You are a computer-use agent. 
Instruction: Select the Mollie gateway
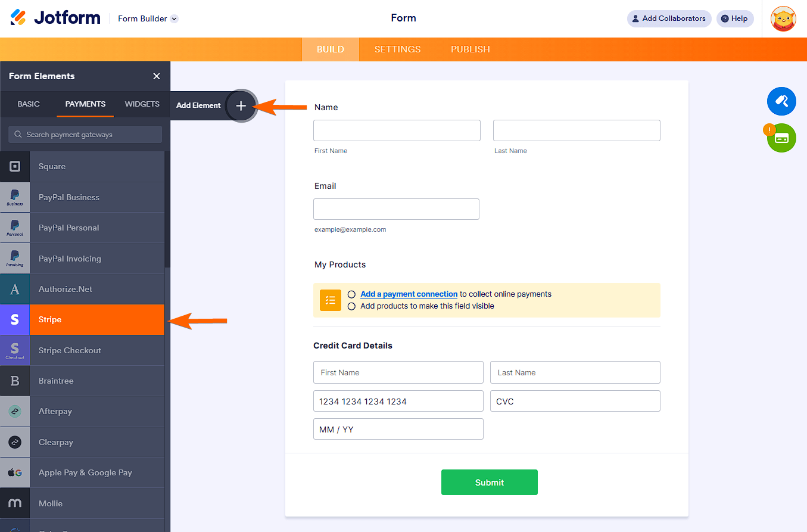[82, 503]
